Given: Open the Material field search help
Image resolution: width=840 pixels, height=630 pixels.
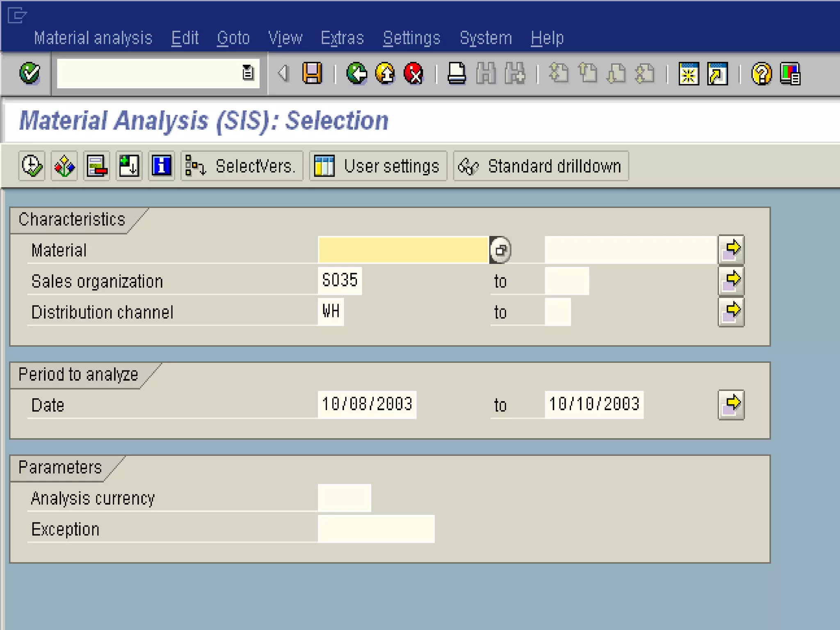Looking at the screenshot, I should (500, 250).
